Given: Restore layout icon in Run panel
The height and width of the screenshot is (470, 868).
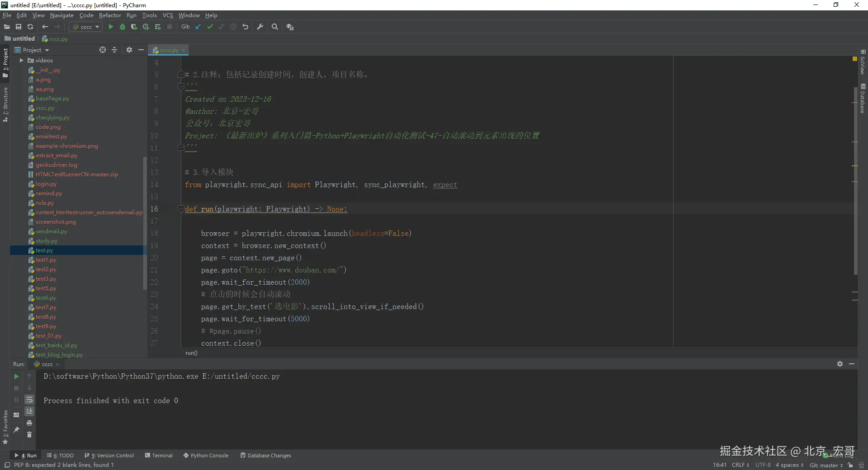Looking at the screenshot, I should click(x=16, y=415).
